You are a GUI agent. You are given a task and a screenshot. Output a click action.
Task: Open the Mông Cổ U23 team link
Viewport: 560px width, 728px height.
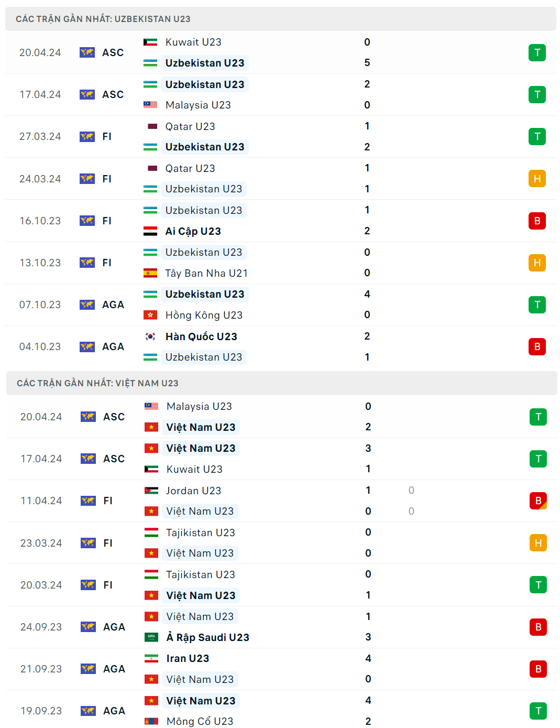(x=200, y=721)
